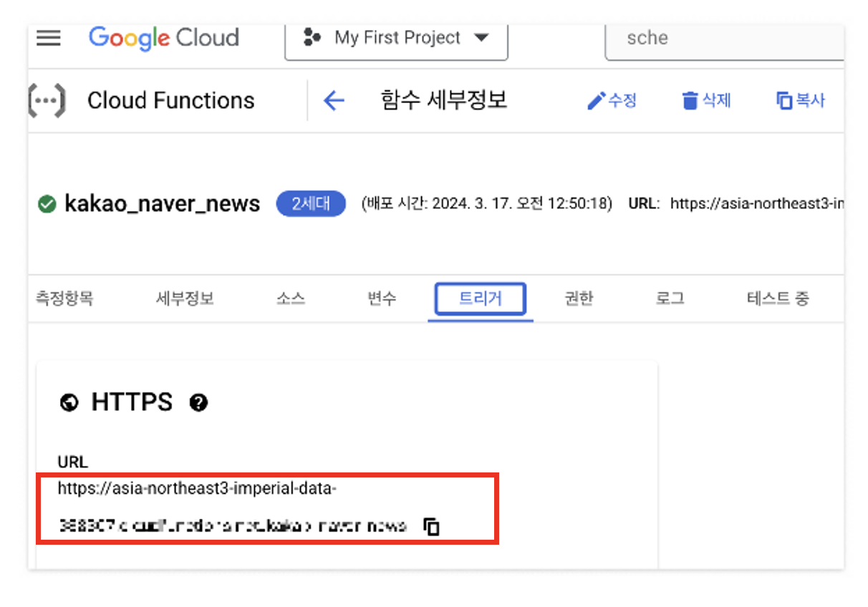Copy the trigger URL with copy icon
868x607 pixels.
(x=431, y=527)
